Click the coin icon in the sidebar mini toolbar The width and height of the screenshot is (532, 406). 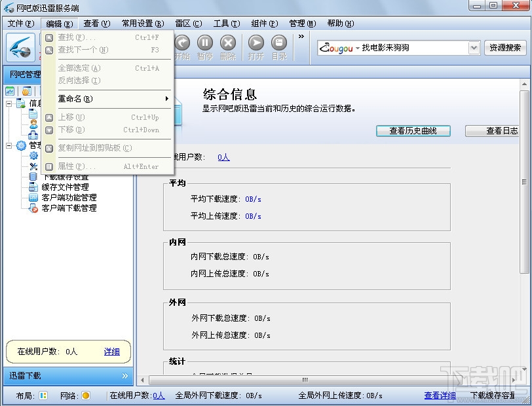point(25,91)
